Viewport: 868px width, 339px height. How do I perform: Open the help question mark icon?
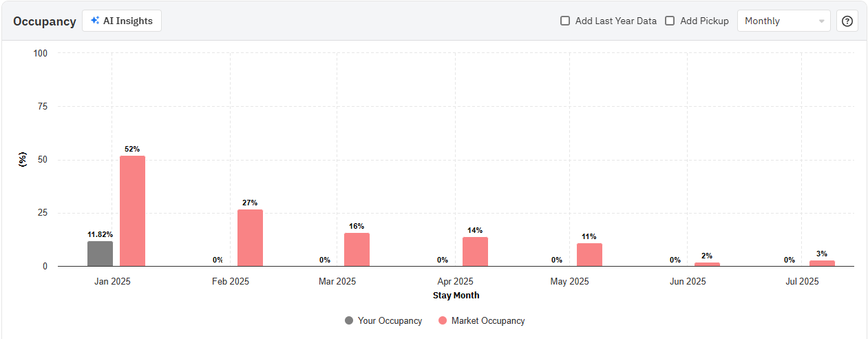[847, 21]
